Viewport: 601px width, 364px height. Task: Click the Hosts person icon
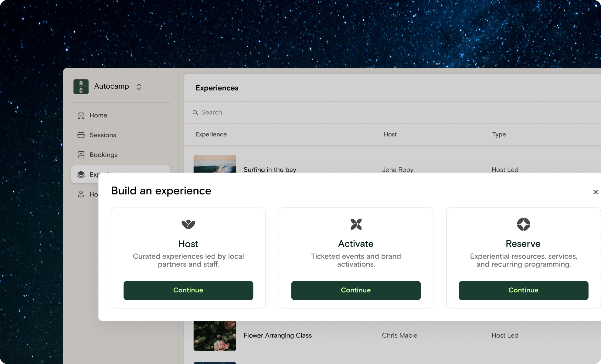(81, 194)
